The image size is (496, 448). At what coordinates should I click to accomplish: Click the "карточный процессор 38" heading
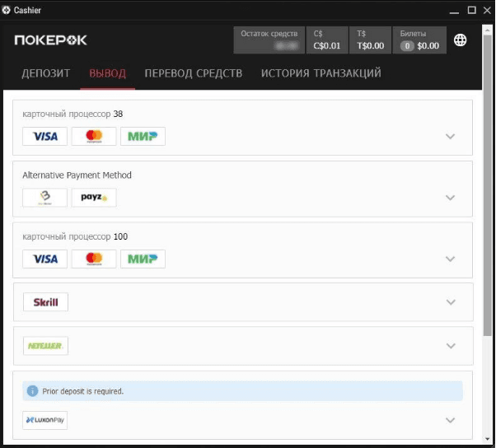pyautogui.click(x=73, y=114)
